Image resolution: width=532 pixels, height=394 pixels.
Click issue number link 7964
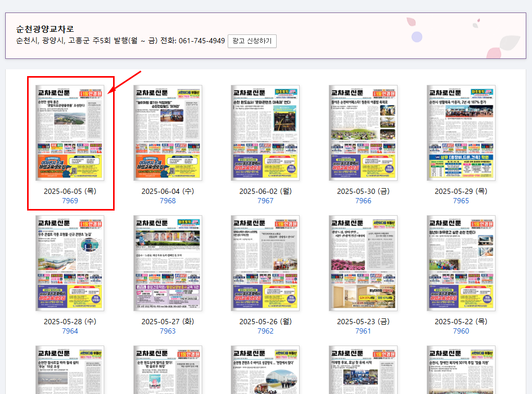[x=70, y=331]
